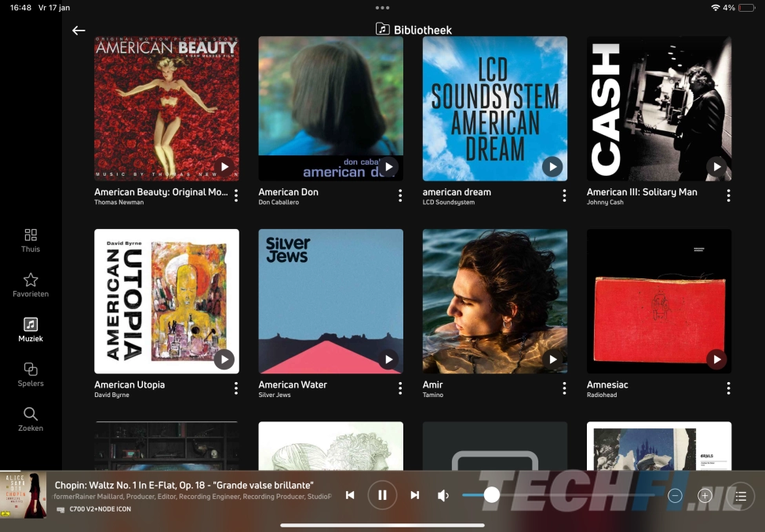Mute with the speaker icon

[x=443, y=496]
